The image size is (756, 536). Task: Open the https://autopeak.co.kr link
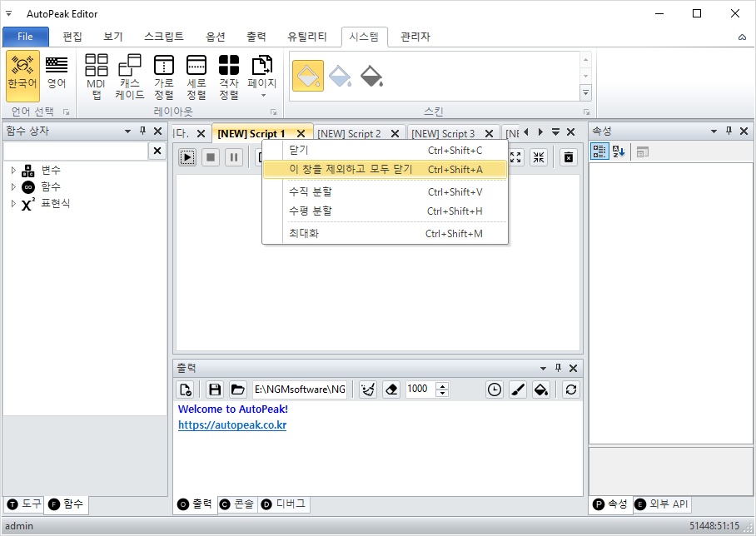pos(232,425)
